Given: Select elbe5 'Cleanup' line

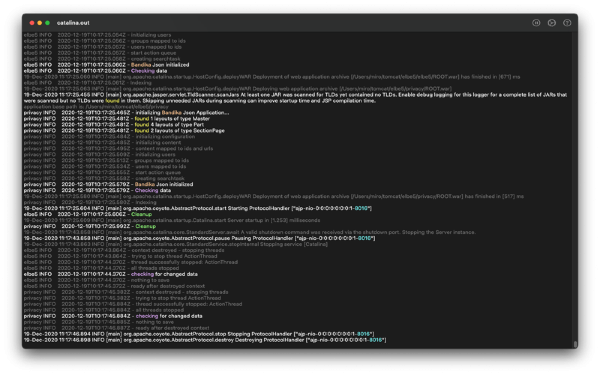Looking at the screenshot, I should click(x=88, y=214).
